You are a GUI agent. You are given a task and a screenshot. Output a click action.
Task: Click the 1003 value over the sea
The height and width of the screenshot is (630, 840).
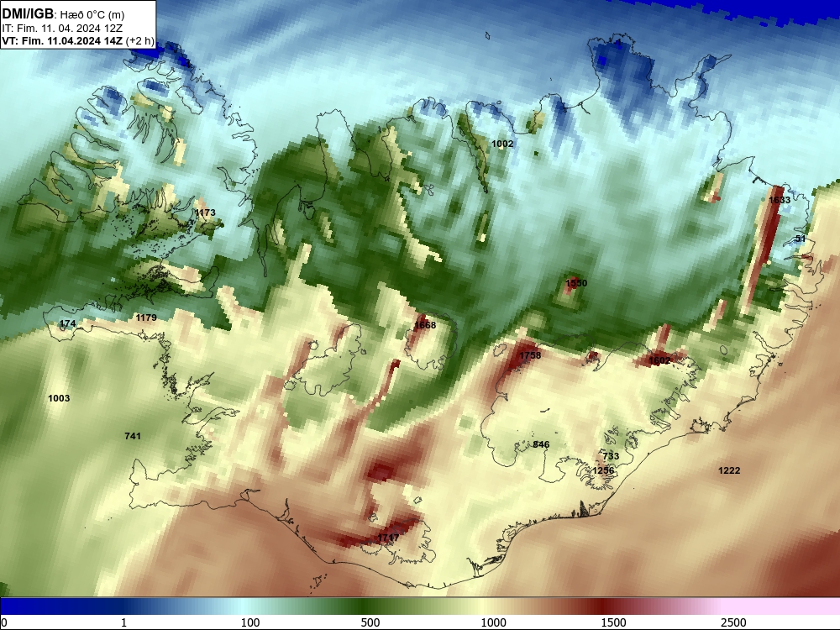click(x=59, y=398)
